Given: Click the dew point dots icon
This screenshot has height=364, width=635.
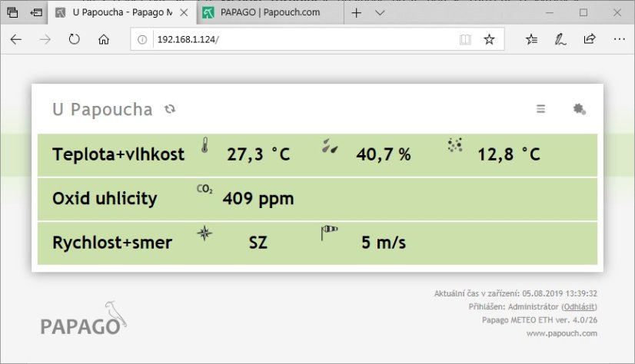Looking at the screenshot, I should tap(455, 145).
